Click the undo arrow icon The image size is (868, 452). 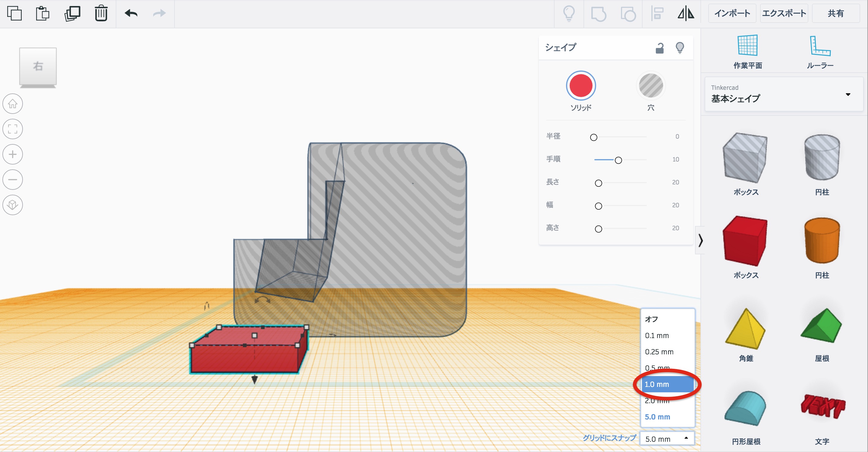pos(131,14)
